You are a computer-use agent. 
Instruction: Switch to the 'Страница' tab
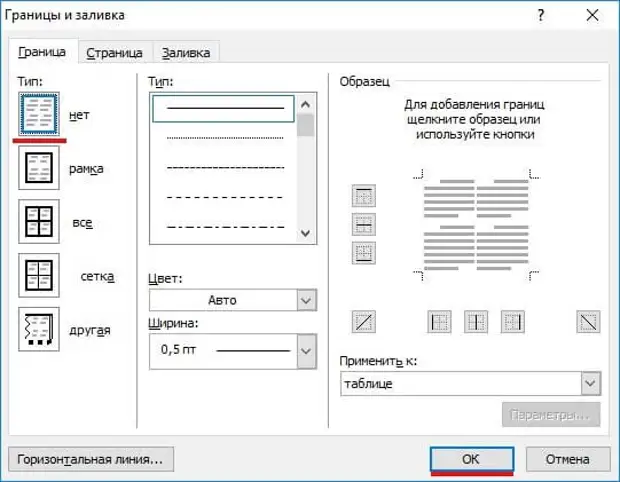[114, 53]
